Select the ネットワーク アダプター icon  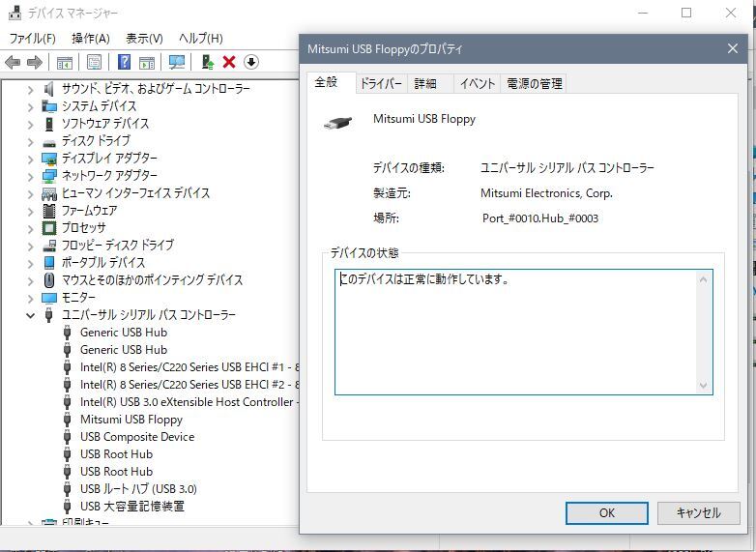[49, 176]
